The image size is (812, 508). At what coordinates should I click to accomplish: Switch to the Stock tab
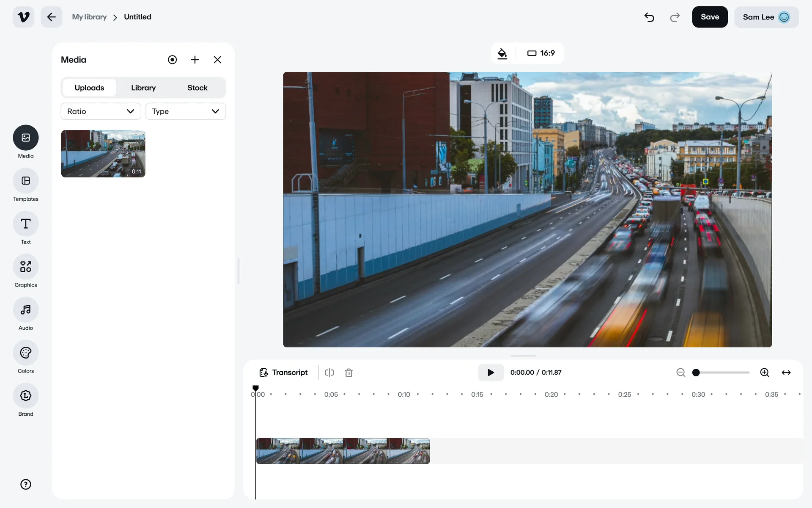click(x=197, y=88)
